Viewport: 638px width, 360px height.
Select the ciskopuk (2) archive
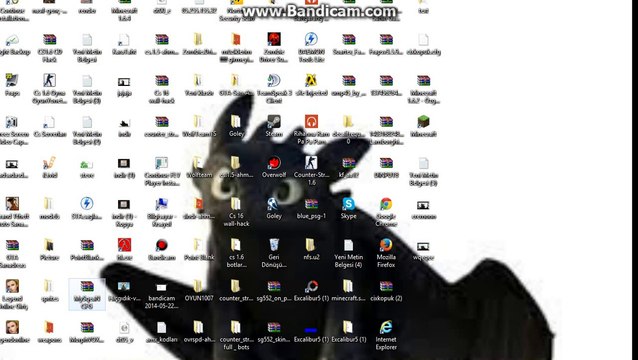pyautogui.click(x=386, y=290)
